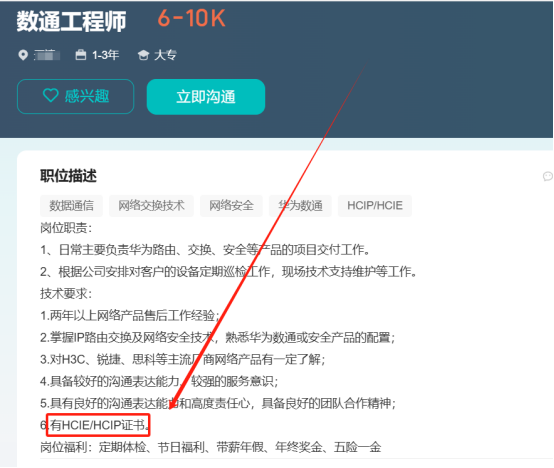
Task: Click the 立即沟通 button
Action: click(206, 97)
